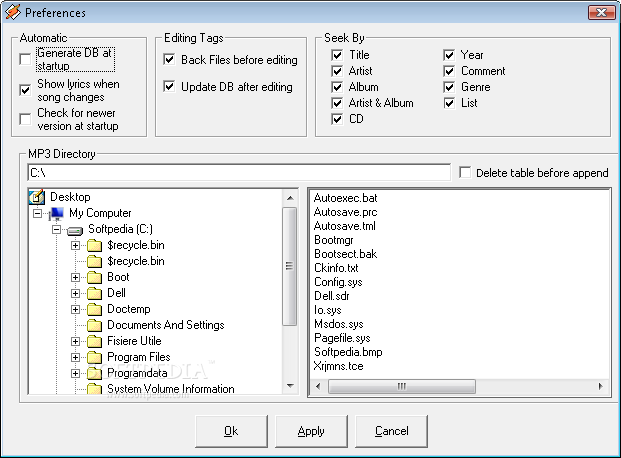Toggle Update DB after editing checkbox
621x458 pixels.
click(x=169, y=86)
